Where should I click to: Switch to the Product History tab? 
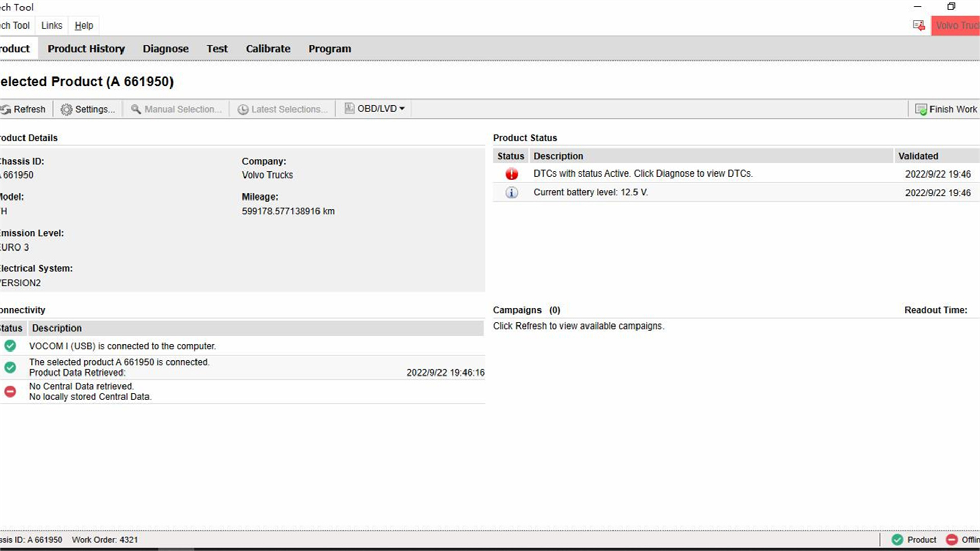(86, 49)
